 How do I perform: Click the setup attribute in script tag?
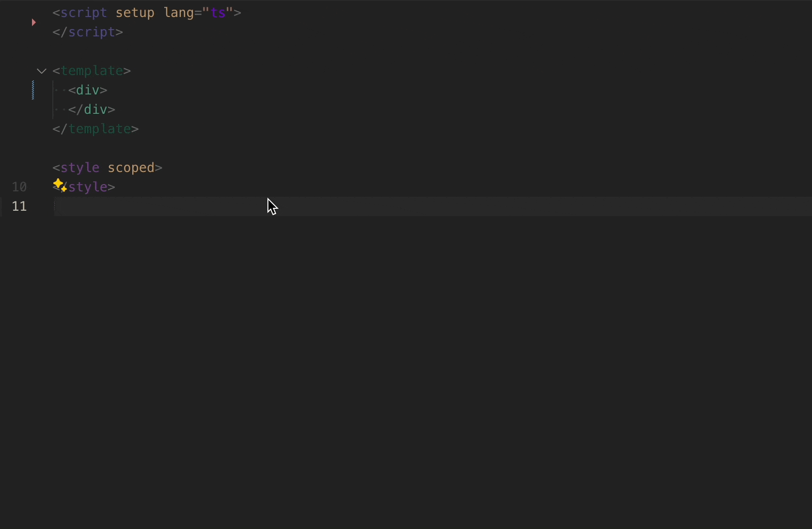coord(135,13)
